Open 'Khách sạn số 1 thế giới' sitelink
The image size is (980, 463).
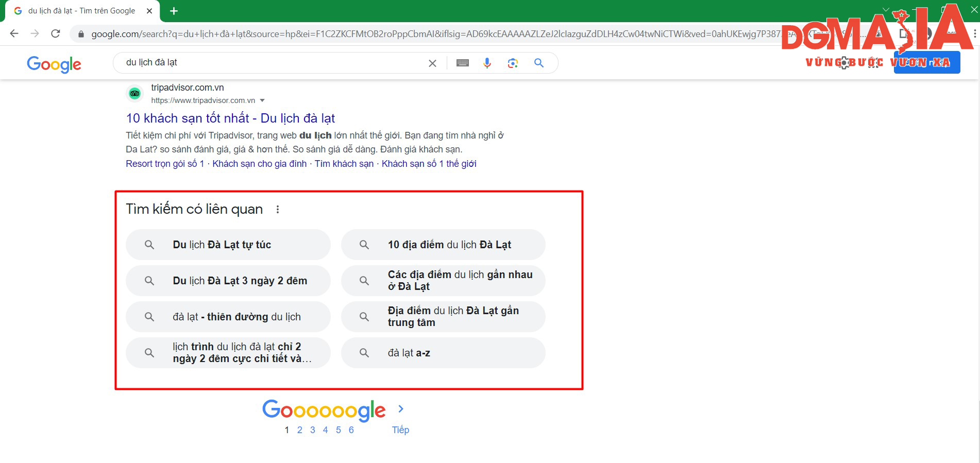[x=429, y=164]
